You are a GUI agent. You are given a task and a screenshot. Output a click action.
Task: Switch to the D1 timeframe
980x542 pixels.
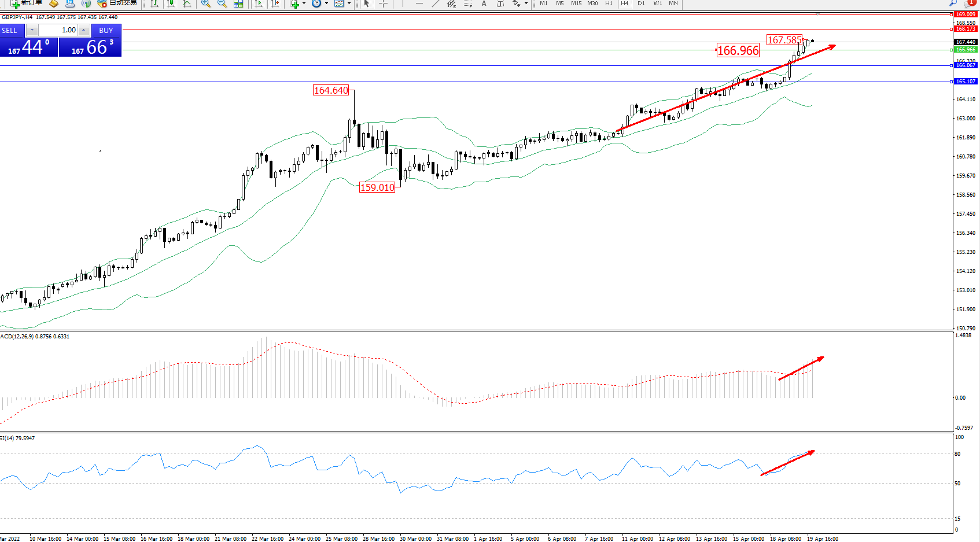pyautogui.click(x=641, y=3)
